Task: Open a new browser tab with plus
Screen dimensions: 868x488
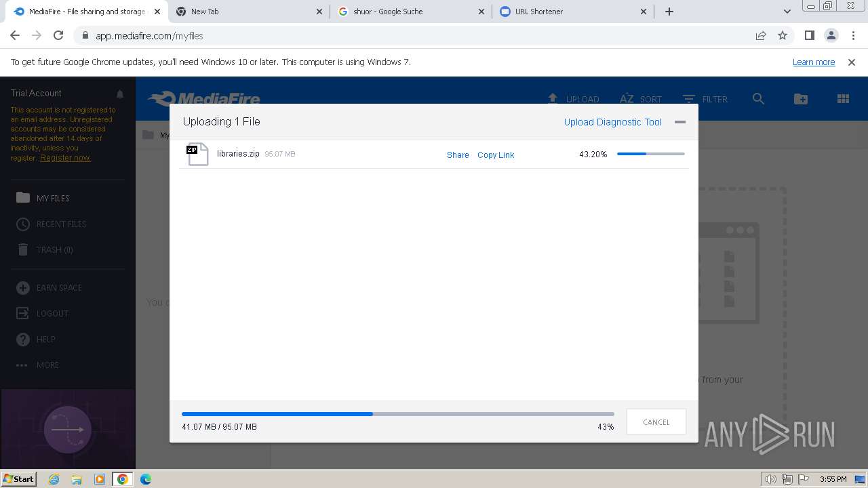Action: tap(669, 12)
